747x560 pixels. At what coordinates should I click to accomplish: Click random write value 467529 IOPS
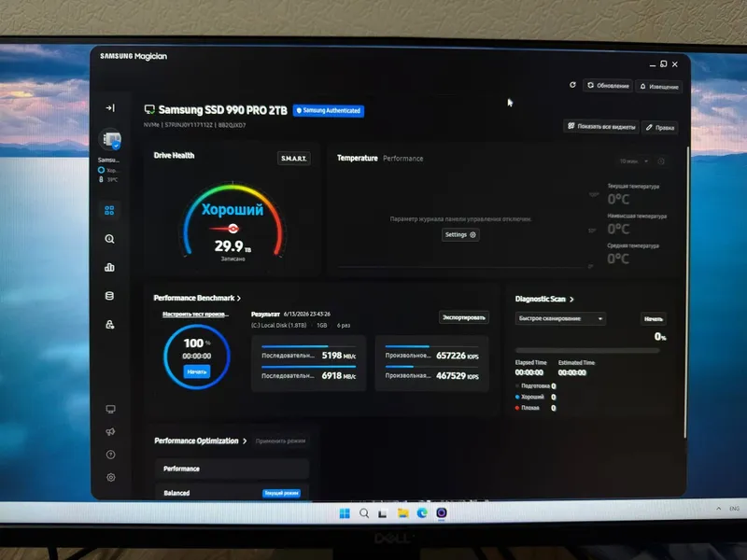[x=458, y=376]
